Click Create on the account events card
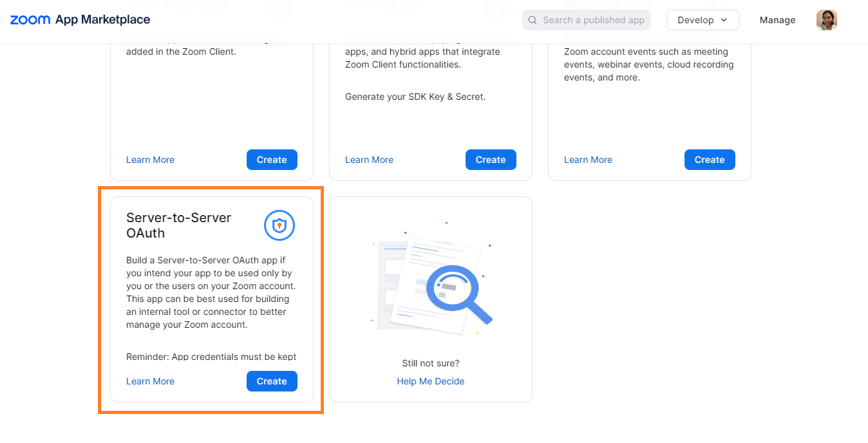868x443 pixels. [x=710, y=160]
